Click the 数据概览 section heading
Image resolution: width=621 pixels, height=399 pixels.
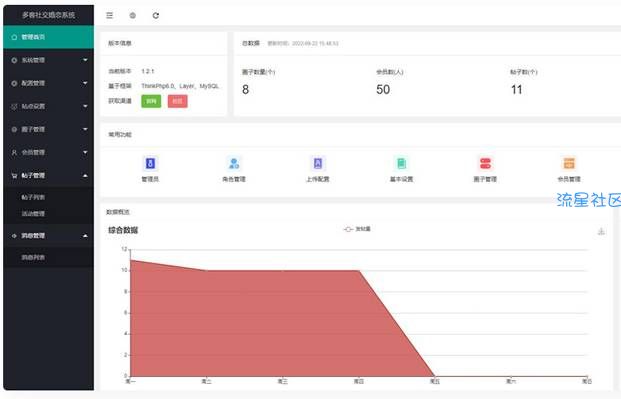[118, 212]
